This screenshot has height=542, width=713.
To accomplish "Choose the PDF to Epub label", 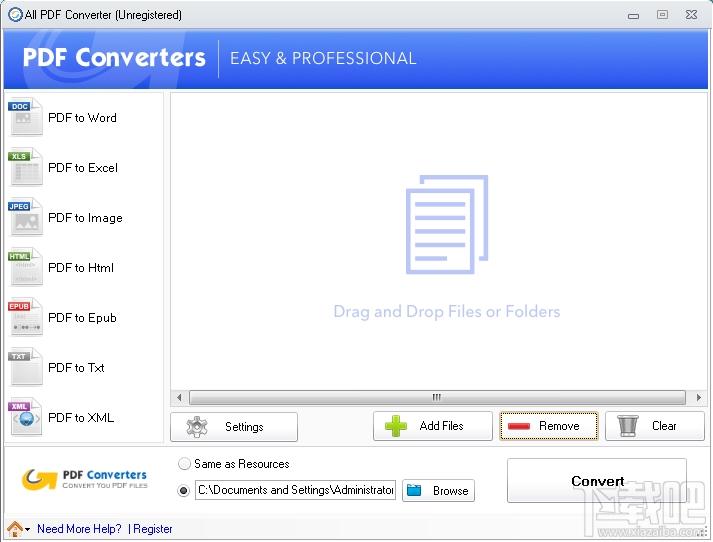I will click(82, 318).
